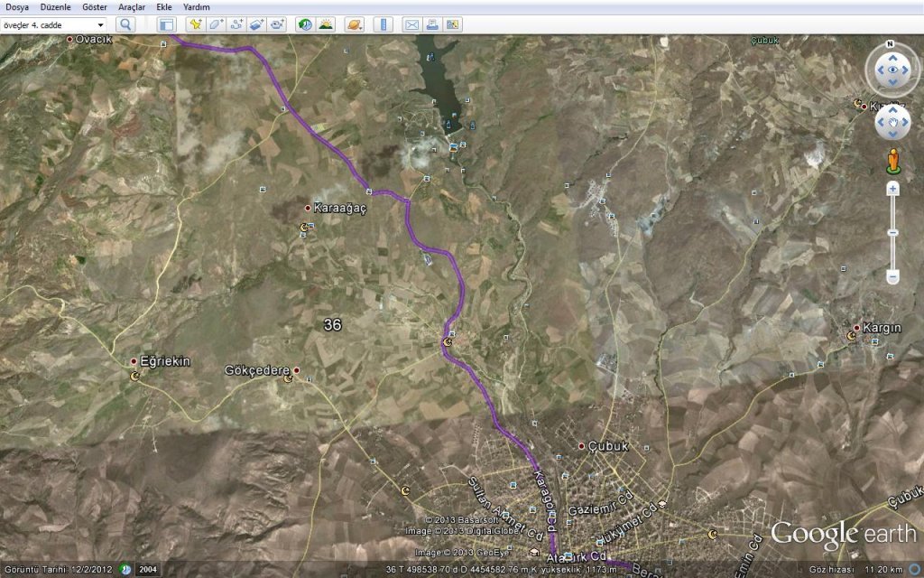Click the zoom in plus button
Image resolution: width=924 pixels, height=578 pixels.
pos(892,189)
